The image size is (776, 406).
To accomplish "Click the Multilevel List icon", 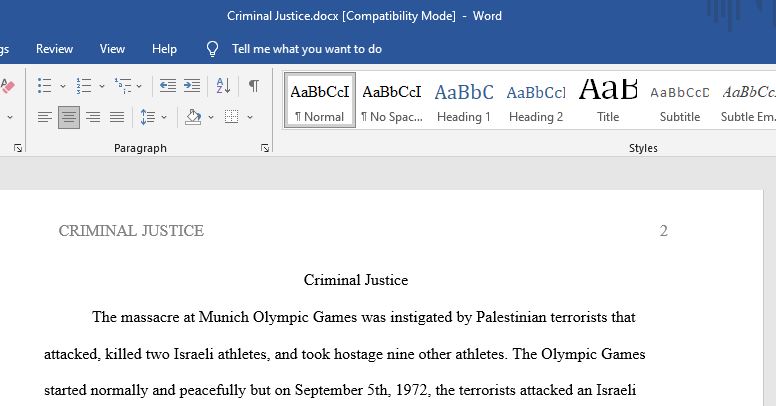I will click(123, 86).
